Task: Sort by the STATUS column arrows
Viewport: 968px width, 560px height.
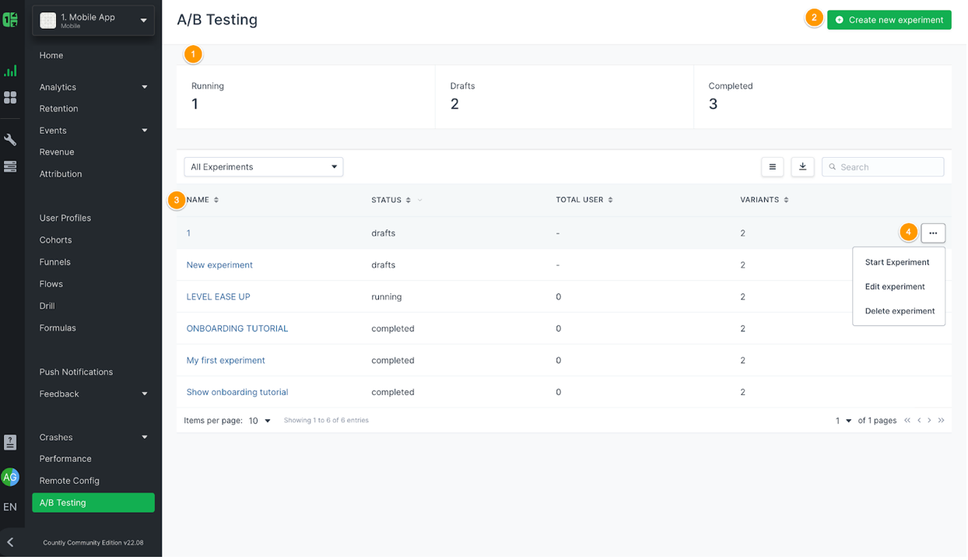Action: pyautogui.click(x=409, y=201)
